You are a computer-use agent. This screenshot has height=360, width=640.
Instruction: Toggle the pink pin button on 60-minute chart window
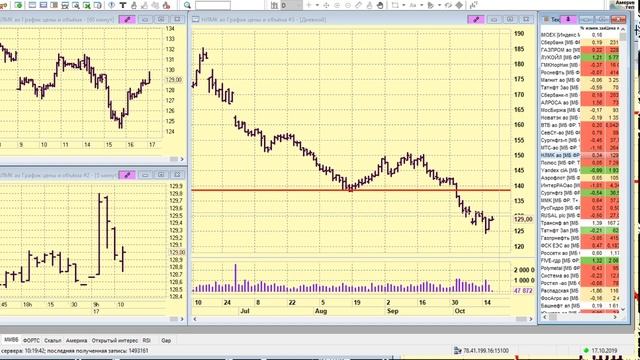127,20
